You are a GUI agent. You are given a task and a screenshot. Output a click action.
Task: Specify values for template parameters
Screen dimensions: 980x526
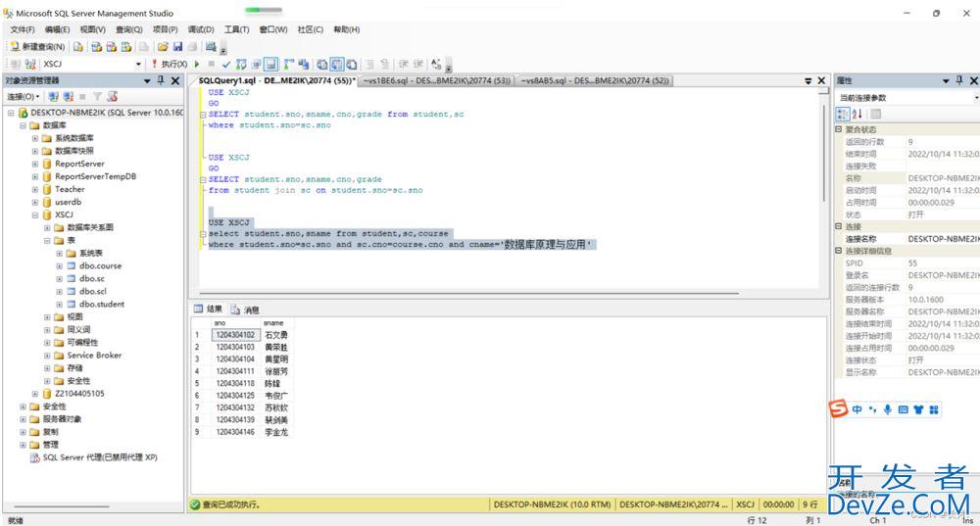(436, 65)
